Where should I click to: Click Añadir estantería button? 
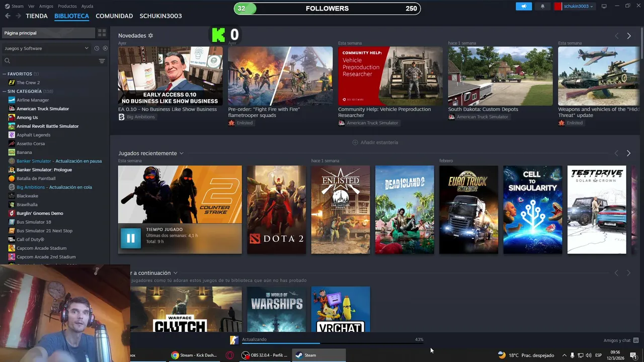[x=375, y=142]
